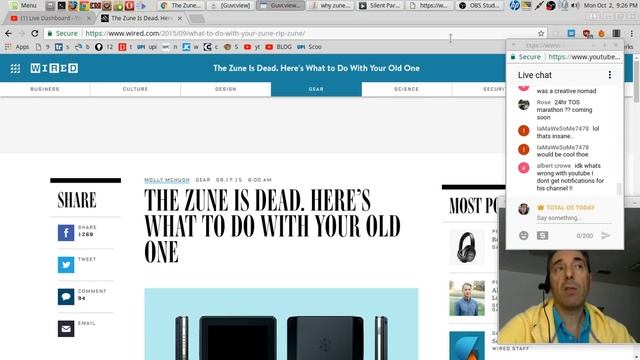Screen dimensions: 640x360
Task: Go back with the browser back arrow
Action: click(x=8, y=33)
